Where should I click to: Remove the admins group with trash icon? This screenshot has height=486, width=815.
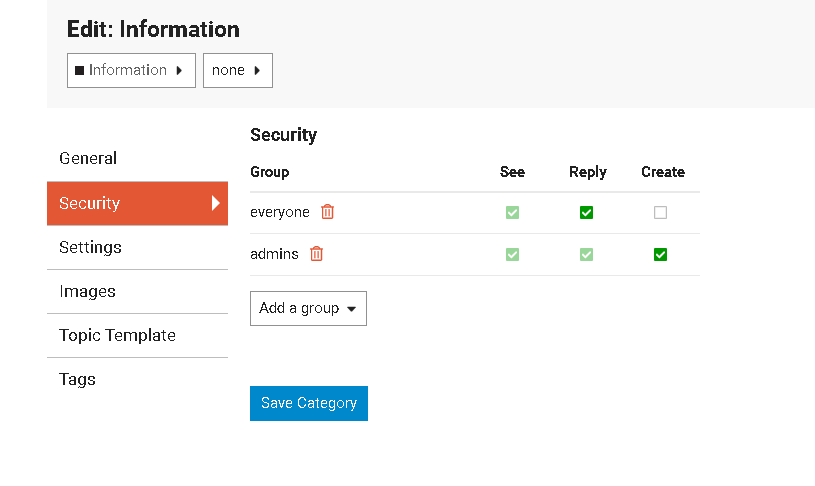pos(317,254)
